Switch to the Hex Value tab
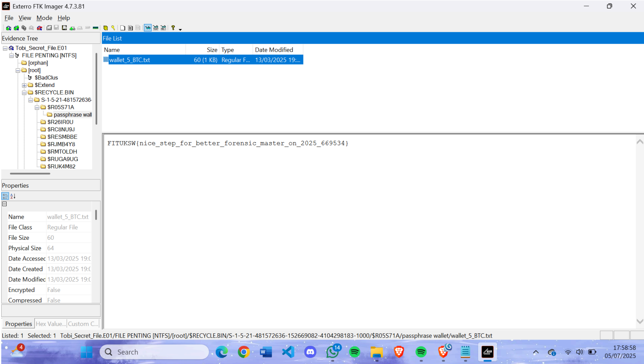 pos(50,324)
